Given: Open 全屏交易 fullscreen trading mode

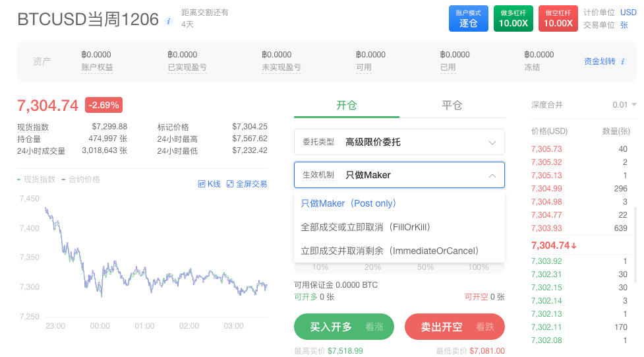Looking at the screenshot, I should [x=247, y=184].
